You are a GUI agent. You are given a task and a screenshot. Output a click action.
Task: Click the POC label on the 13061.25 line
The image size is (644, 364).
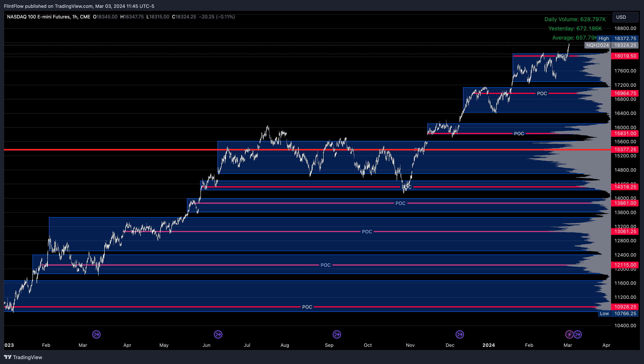[367, 232]
